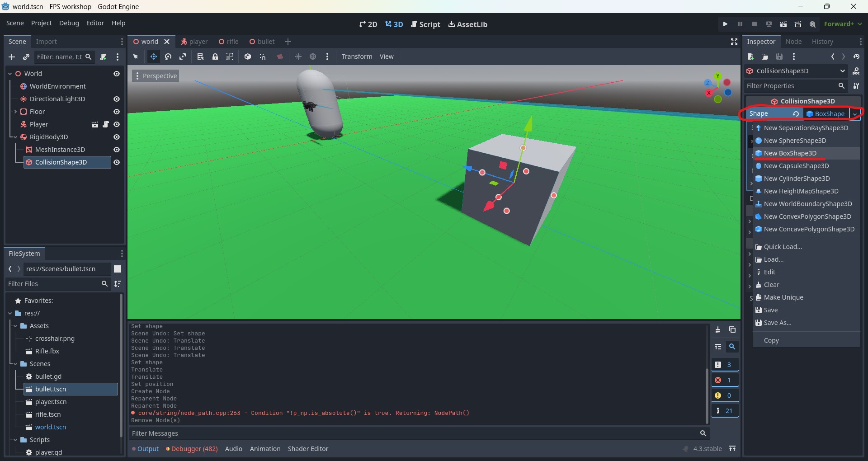868x461 pixels.
Task: Click the Perspective view button
Action: (x=156, y=76)
